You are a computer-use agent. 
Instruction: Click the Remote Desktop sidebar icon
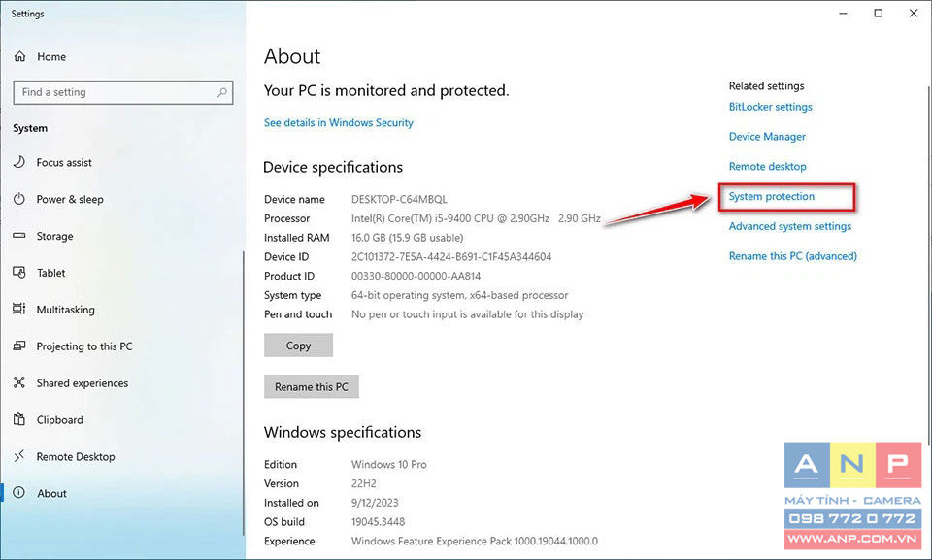[19, 456]
